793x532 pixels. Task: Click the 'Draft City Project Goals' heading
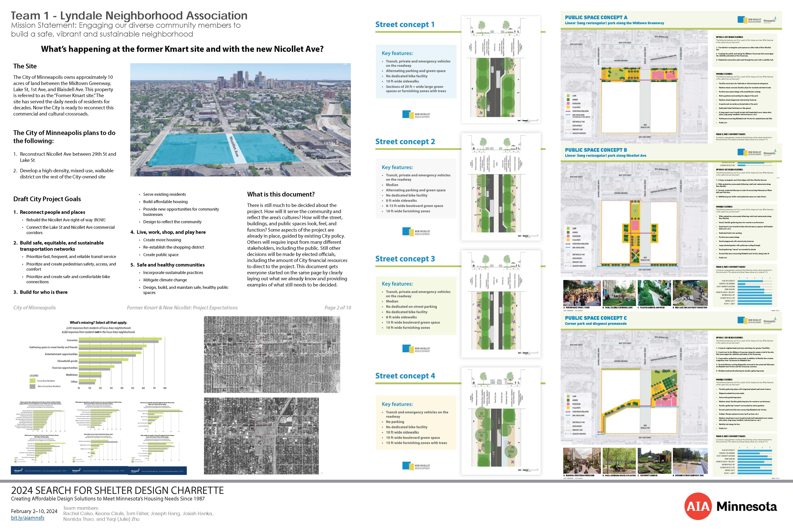47,199
